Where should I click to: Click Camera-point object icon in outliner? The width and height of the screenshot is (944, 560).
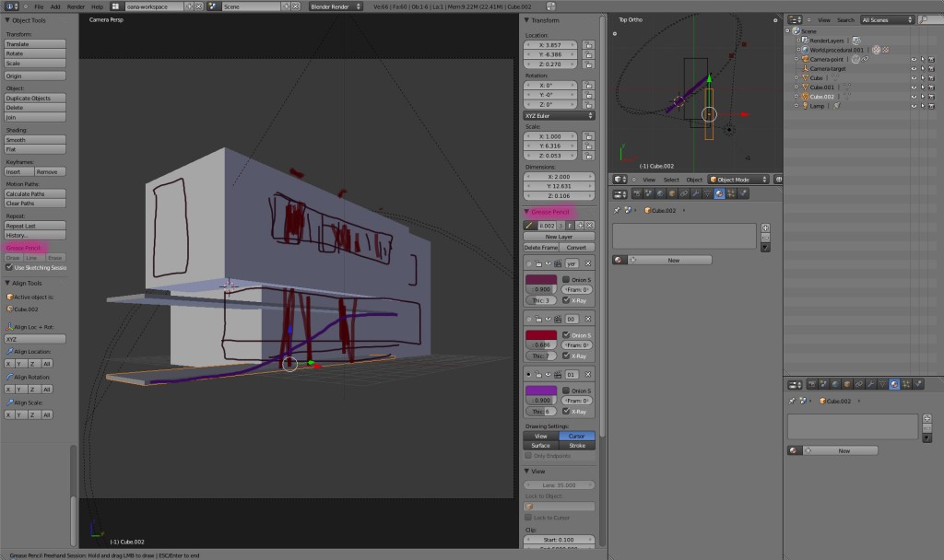806,59
